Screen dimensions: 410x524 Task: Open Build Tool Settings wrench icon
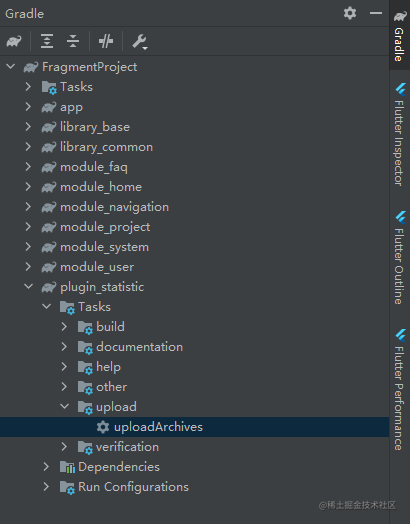click(140, 42)
